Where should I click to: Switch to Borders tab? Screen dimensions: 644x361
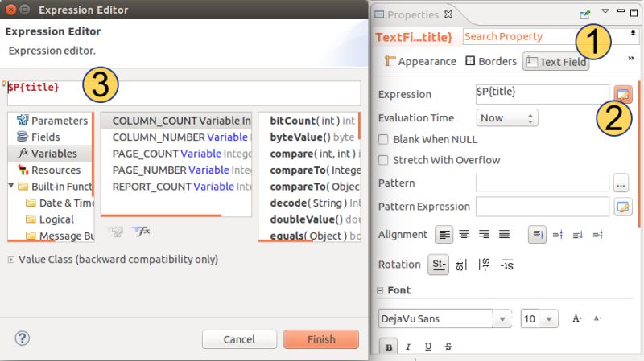pyautogui.click(x=491, y=62)
